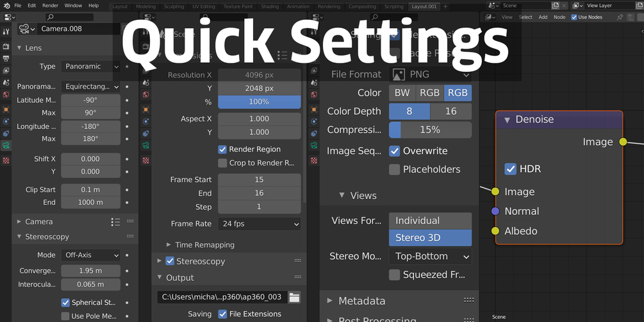Click the Compression slider at 15%
Image resolution: width=644 pixels, height=322 pixels.
430,130
